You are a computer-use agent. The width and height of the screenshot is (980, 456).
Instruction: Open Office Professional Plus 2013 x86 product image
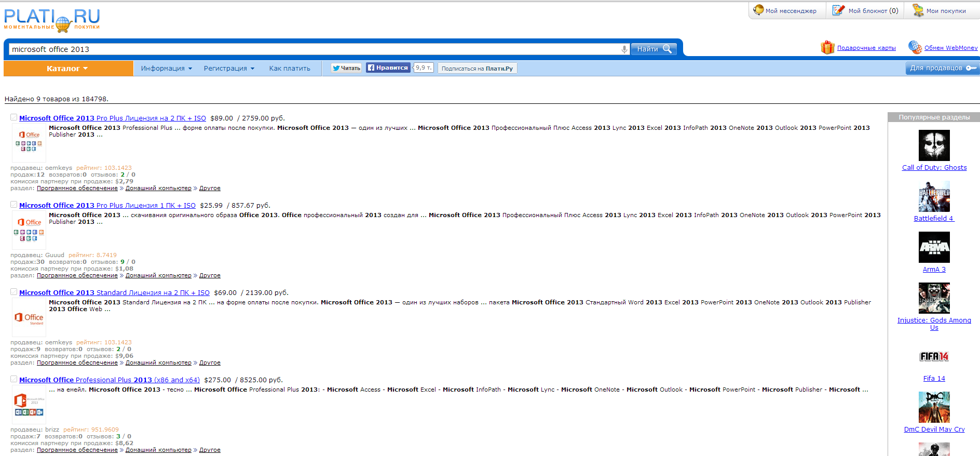pos(29,405)
